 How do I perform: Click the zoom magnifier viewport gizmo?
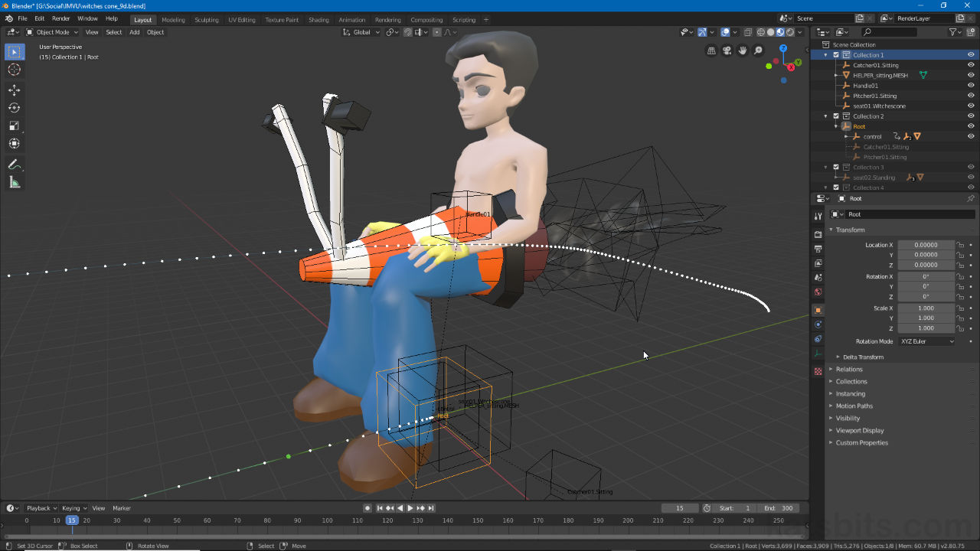pos(758,51)
